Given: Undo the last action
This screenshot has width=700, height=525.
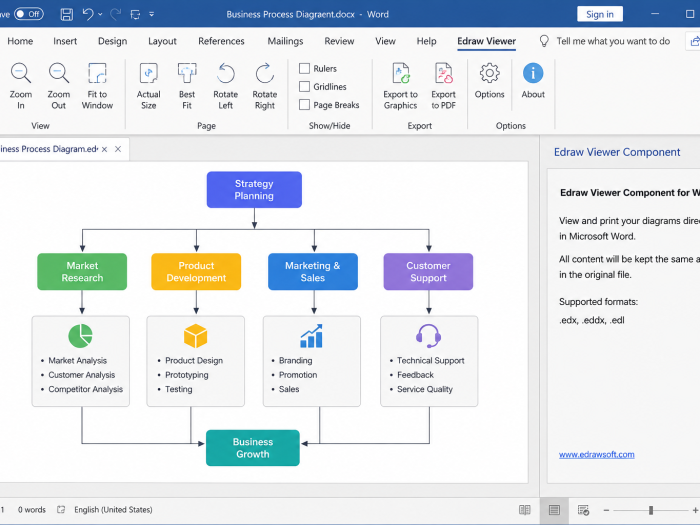Looking at the screenshot, I should pyautogui.click(x=88, y=14).
